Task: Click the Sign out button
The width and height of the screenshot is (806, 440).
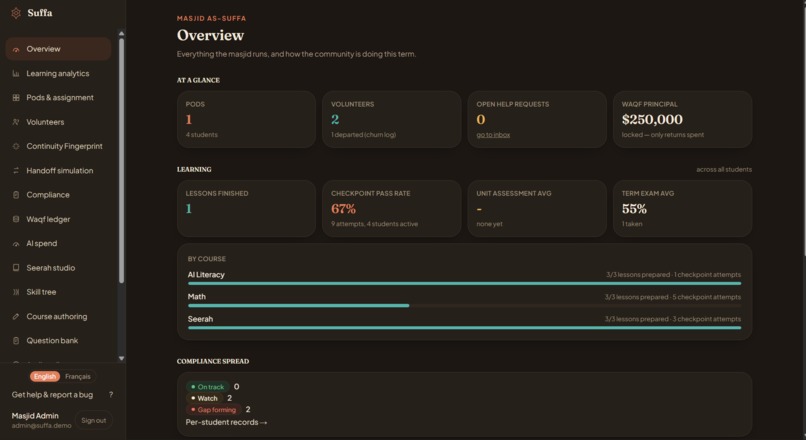Action: point(94,420)
